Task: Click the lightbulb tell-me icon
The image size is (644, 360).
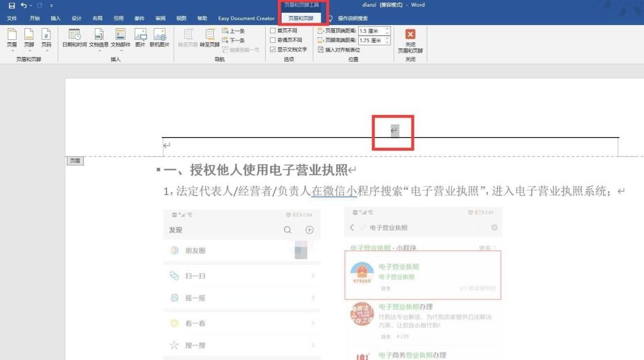Action: tap(330, 18)
